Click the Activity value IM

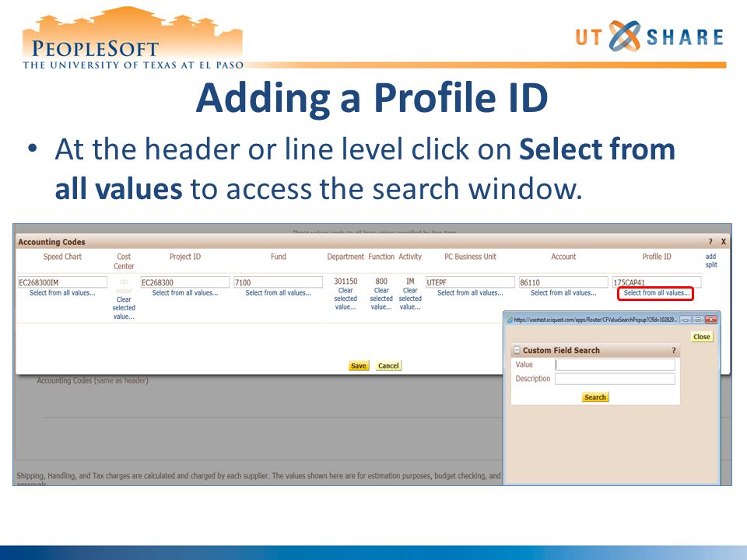pos(410,282)
